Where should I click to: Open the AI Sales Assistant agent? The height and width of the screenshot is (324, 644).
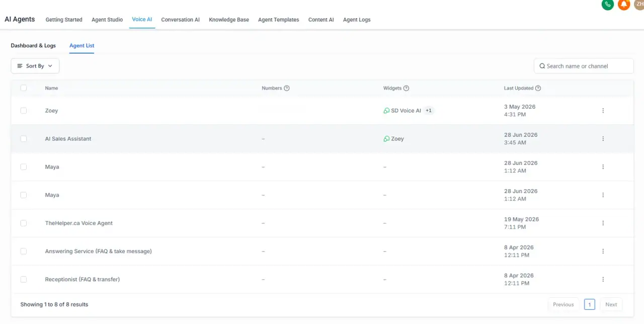click(x=68, y=139)
